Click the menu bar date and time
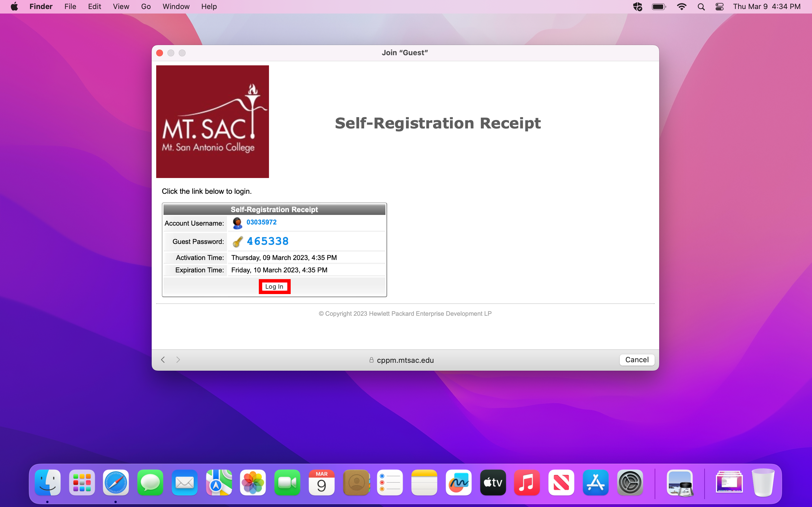This screenshot has width=812, height=507. tap(766, 6)
